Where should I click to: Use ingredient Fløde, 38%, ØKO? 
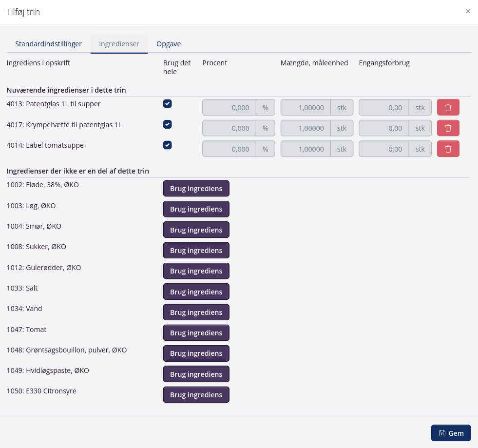tap(196, 189)
